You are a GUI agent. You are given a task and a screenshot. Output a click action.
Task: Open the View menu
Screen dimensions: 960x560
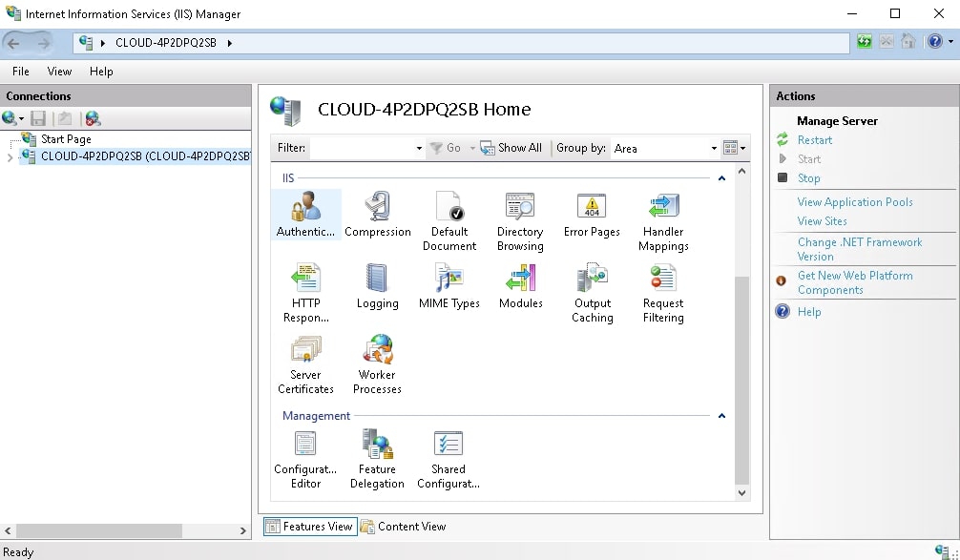[x=59, y=72]
